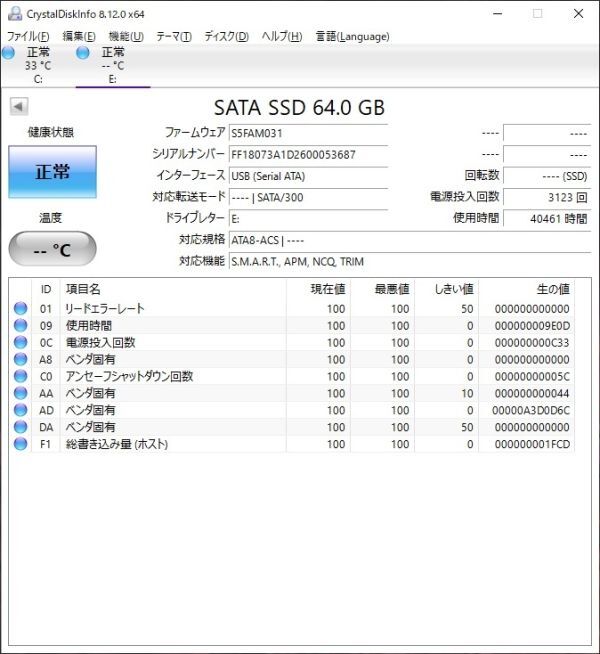Click the しきい値 column header
The height and width of the screenshot is (654, 600).
coord(447,289)
